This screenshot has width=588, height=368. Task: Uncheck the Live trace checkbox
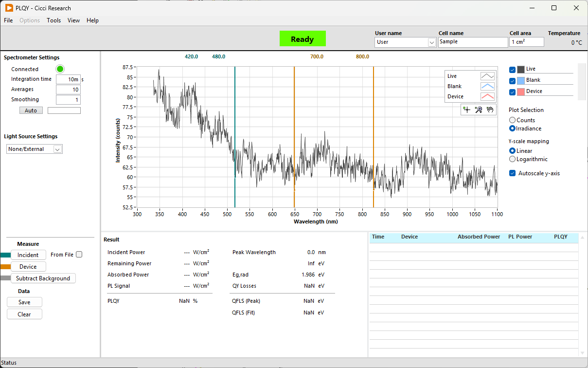point(512,70)
